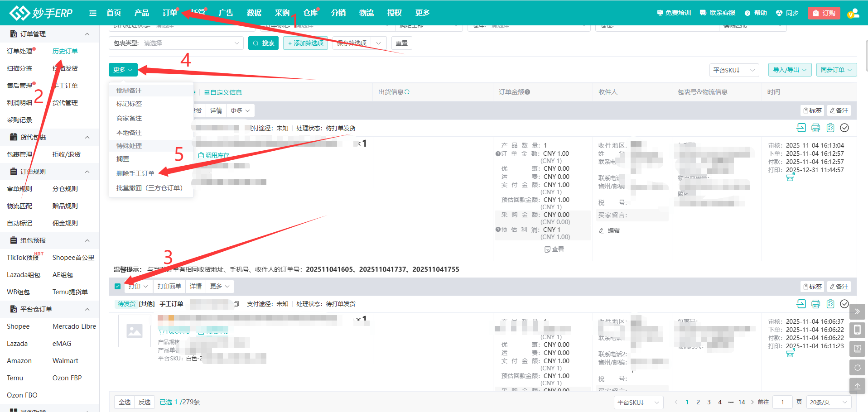
Task: Click the box icon badged 6
Action: tap(790, 177)
